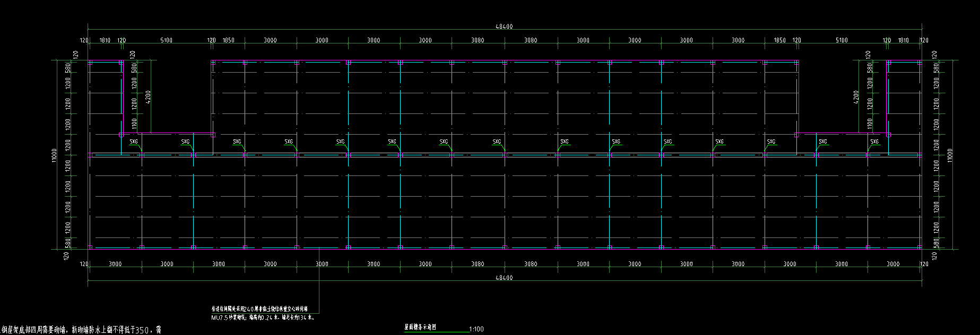
Task: Click the 120 label at bottom-right corner below plan
Action: coord(924,264)
